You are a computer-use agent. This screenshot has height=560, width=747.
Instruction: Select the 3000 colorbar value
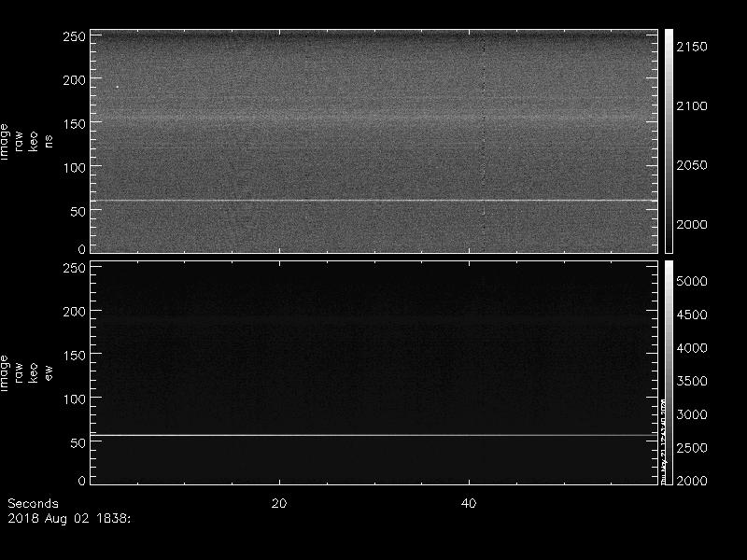pyautogui.click(x=692, y=414)
